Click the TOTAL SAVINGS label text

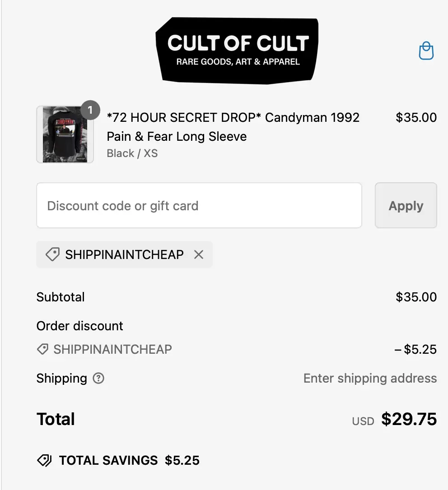(x=108, y=460)
